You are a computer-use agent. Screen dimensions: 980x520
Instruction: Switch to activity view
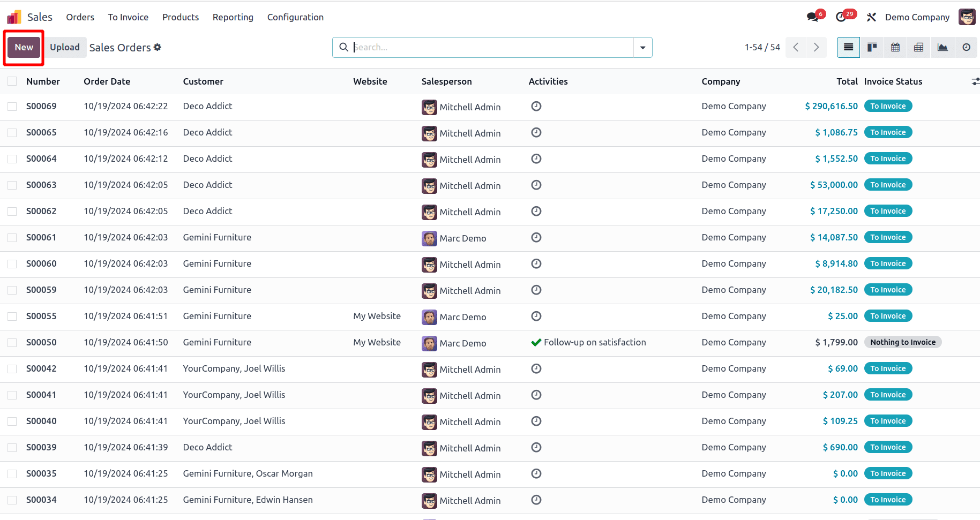pos(966,47)
